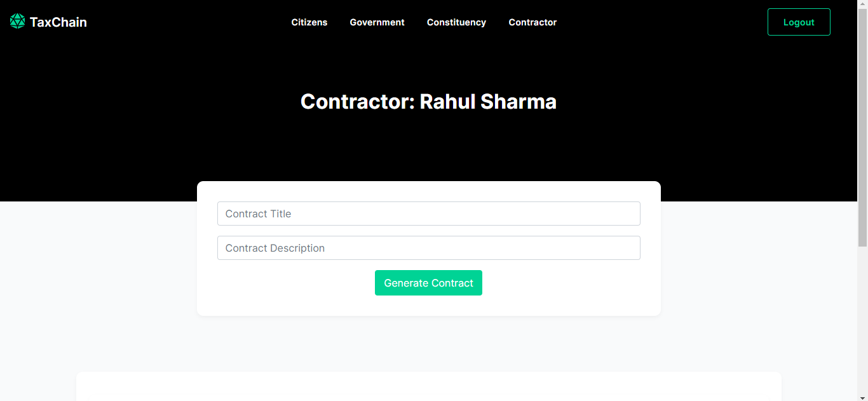Click the scrollbar up arrow icon
The width and height of the screenshot is (868, 401).
pyautogui.click(x=862, y=4)
